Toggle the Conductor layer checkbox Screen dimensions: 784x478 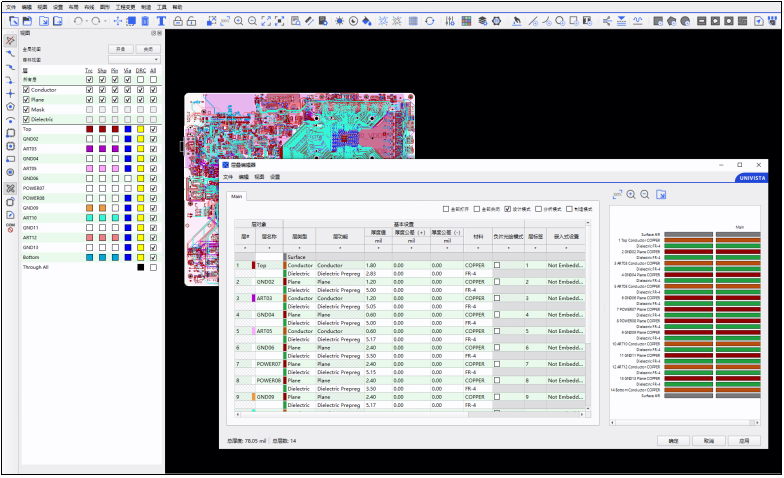(x=26, y=90)
